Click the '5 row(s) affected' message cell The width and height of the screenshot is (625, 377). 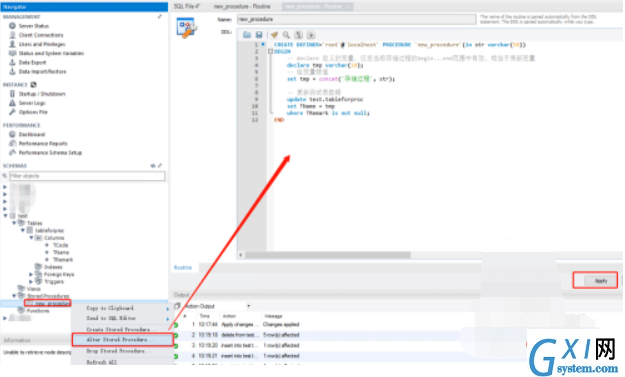pyautogui.click(x=281, y=335)
